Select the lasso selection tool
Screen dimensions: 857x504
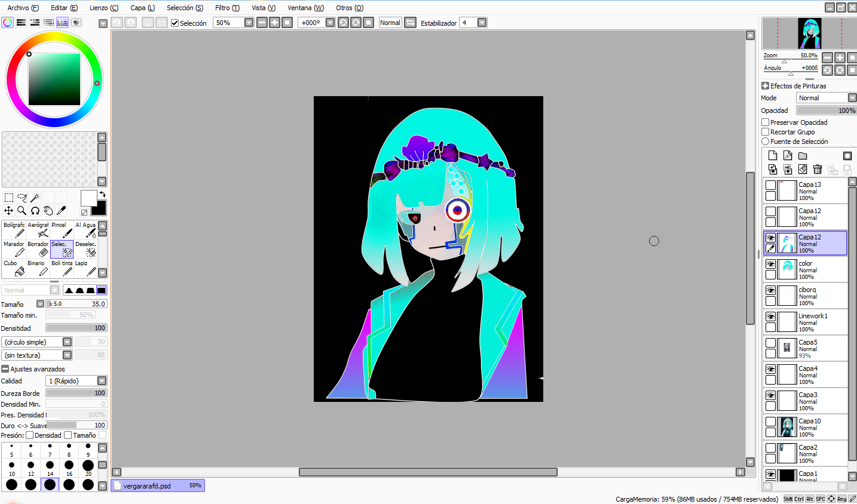[22, 198]
